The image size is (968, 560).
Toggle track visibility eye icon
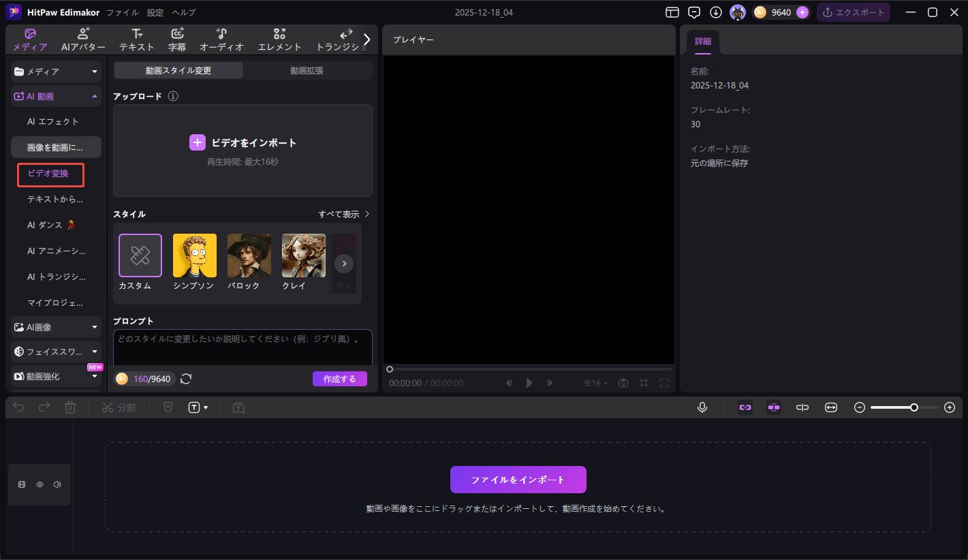point(40,484)
